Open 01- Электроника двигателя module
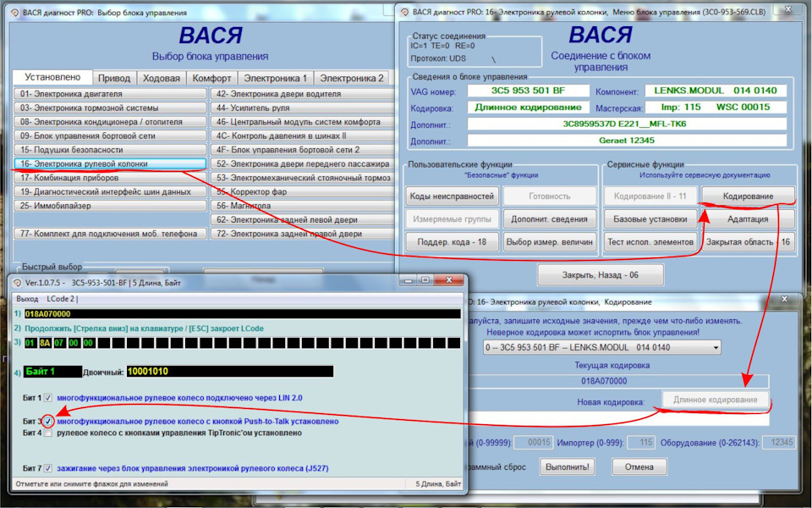812x508 pixels. pyautogui.click(x=110, y=94)
